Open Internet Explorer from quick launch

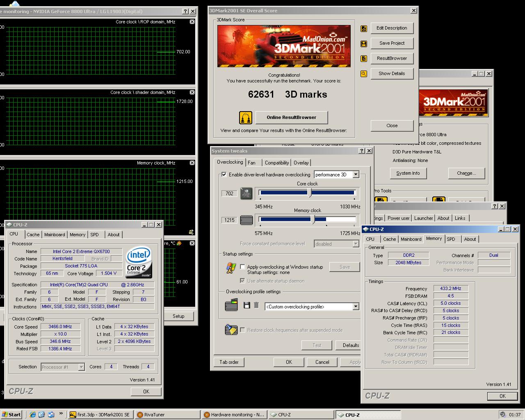pos(33,415)
